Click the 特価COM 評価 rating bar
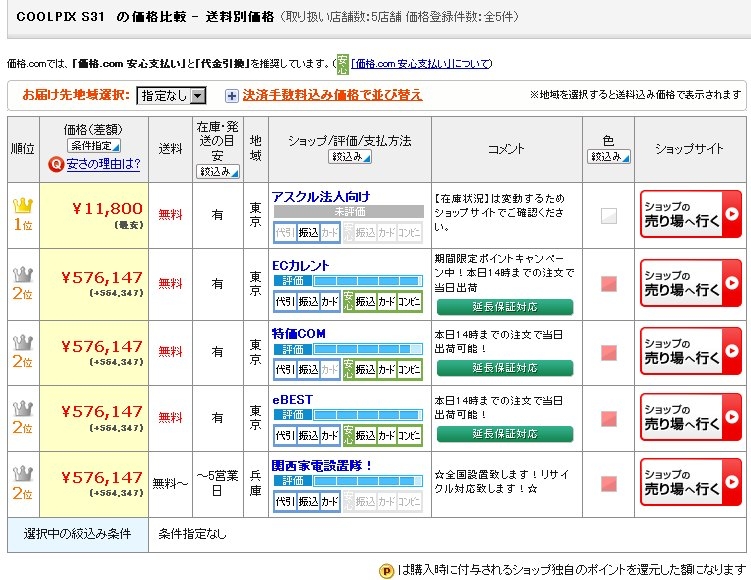Screen dimensions: 751x580 point(348,349)
